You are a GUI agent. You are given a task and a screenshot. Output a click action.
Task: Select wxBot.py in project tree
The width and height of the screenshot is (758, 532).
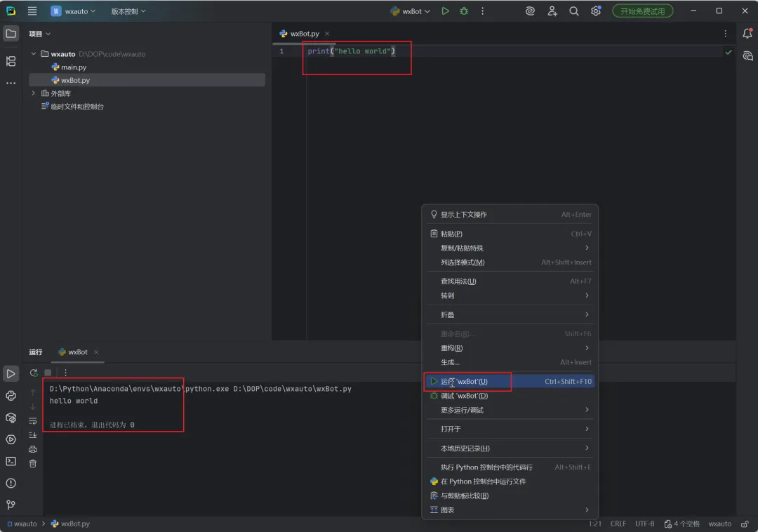[x=147, y=80]
